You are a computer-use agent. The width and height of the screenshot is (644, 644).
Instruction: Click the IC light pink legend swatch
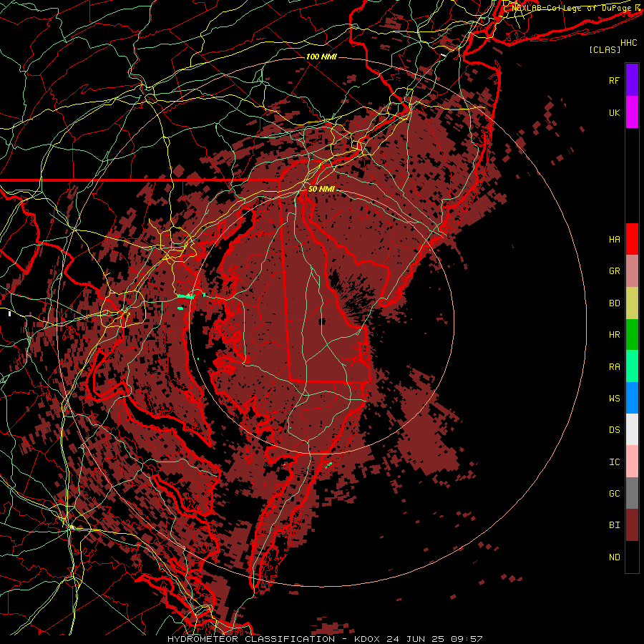632,462
